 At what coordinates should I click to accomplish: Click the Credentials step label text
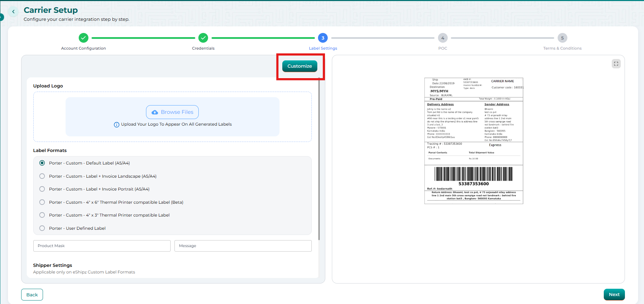point(203,48)
